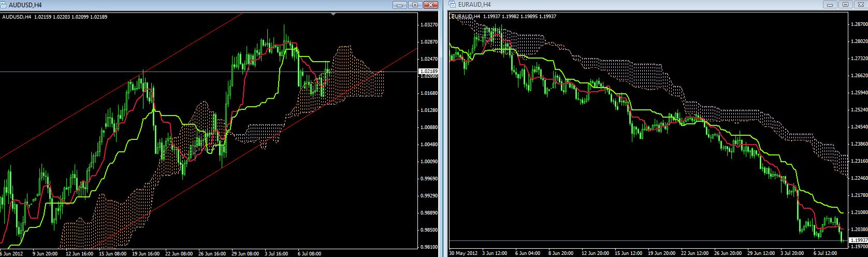Click time label 26 Jun 16:00 on AUDUSD

(x=213, y=254)
